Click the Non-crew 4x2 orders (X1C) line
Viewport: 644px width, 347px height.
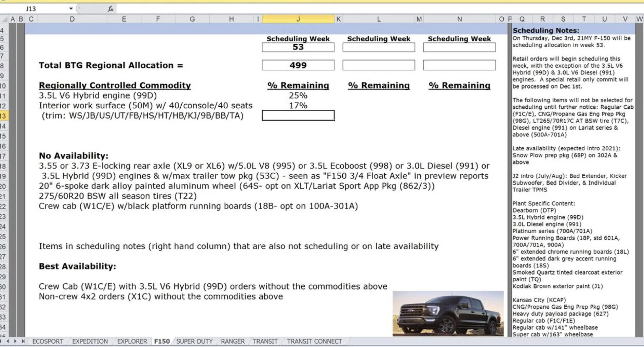coord(161,297)
